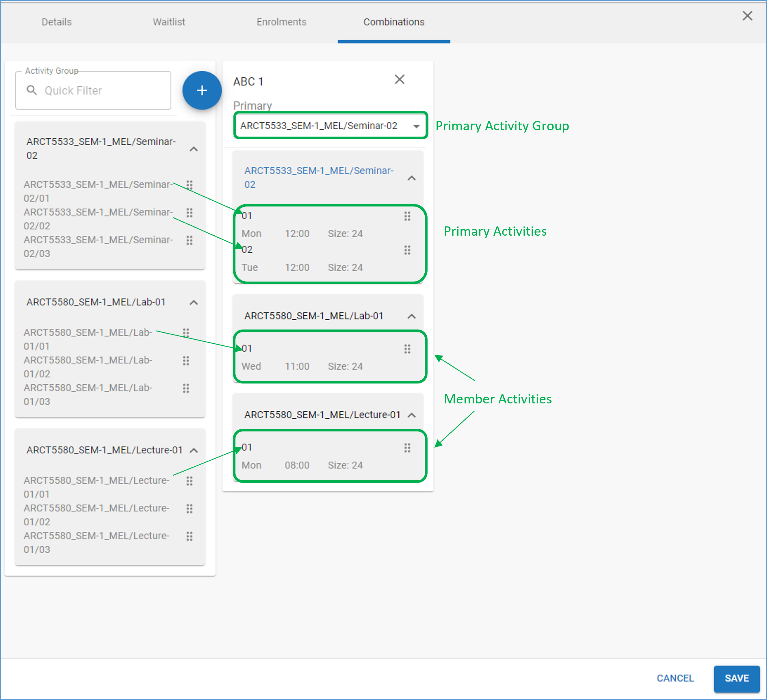The height and width of the screenshot is (700, 767).
Task: Collapse the ARCT5580_SEM-1_MEL/Lab-01 group on the left
Action: click(x=194, y=303)
